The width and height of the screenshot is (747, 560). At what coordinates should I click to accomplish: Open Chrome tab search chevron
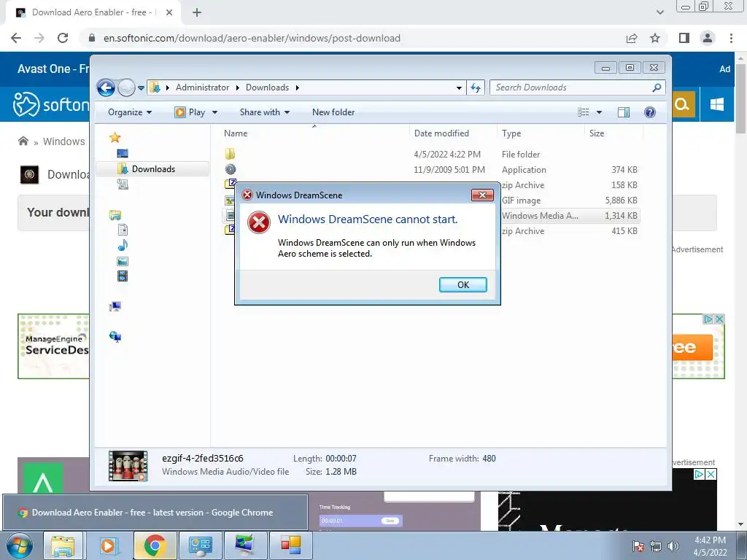click(x=659, y=12)
